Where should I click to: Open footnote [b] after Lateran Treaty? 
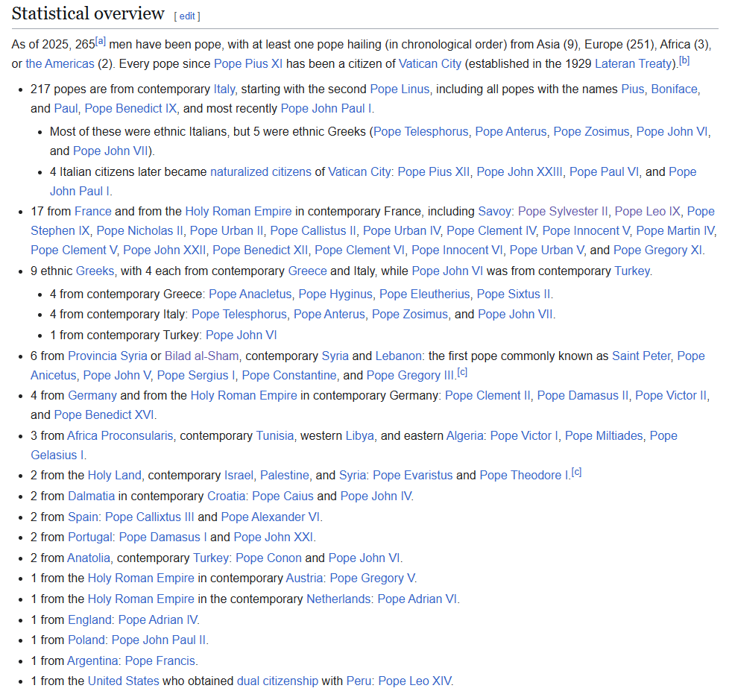pos(684,60)
